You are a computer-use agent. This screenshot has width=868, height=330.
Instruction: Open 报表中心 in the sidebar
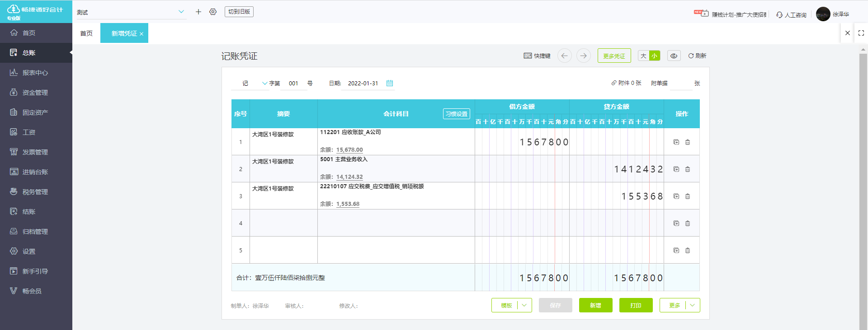click(x=35, y=73)
